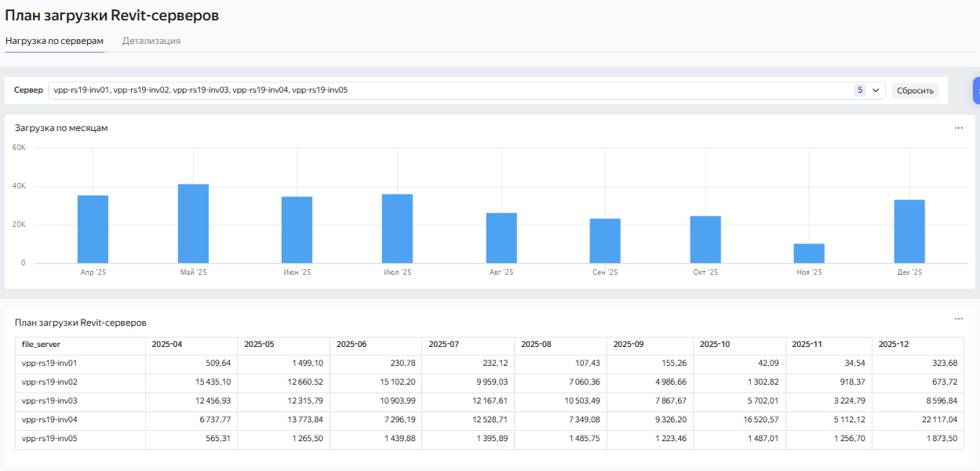Click the blue side panel button at right edge
The height and width of the screenshot is (471, 980).
tap(976, 90)
